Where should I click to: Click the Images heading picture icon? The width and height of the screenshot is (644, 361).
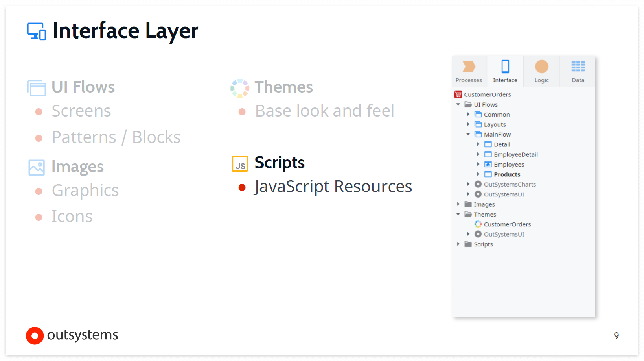click(37, 168)
